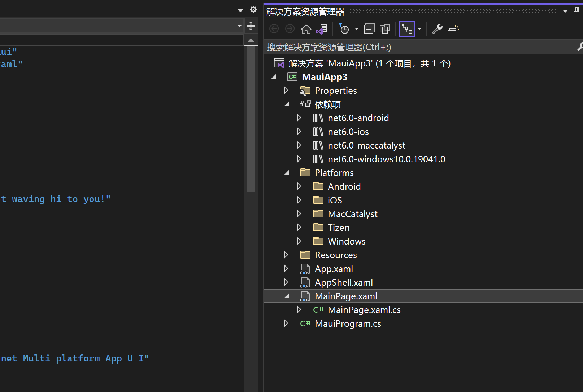This screenshot has width=583, height=392.
Task: Select the Windows folder
Action: 347,241
